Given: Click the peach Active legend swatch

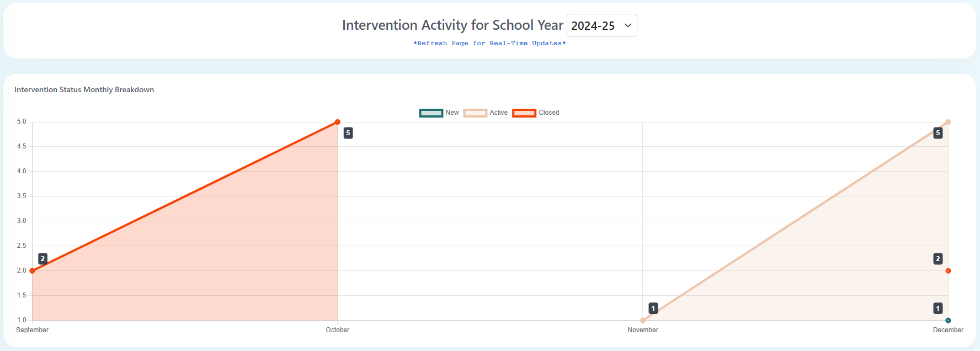Looking at the screenshot, I should (476, 113).
